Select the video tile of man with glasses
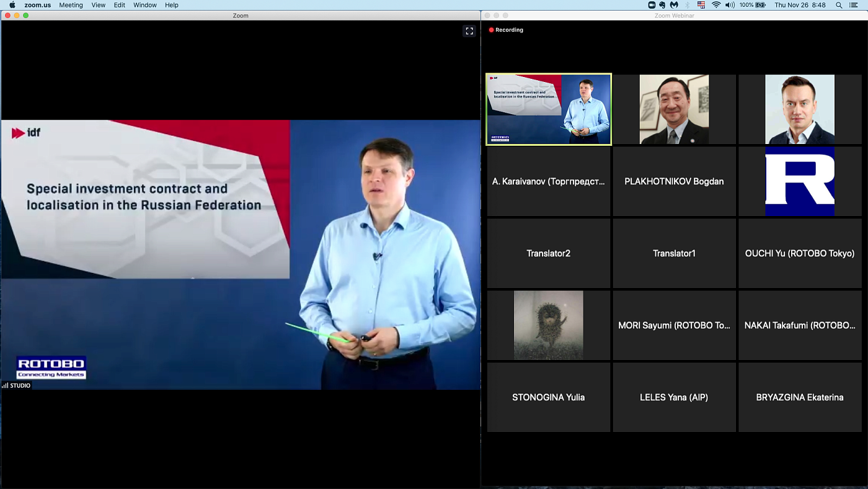This screenshot has width=868, height=489. pyautogui.click(x=674, y=109)
